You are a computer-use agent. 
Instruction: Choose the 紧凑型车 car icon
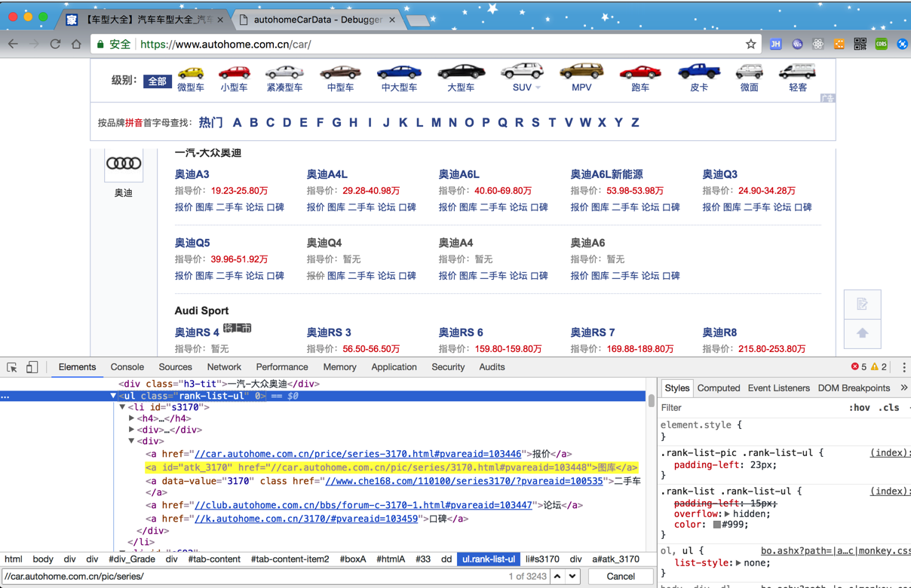coord(284,73)
